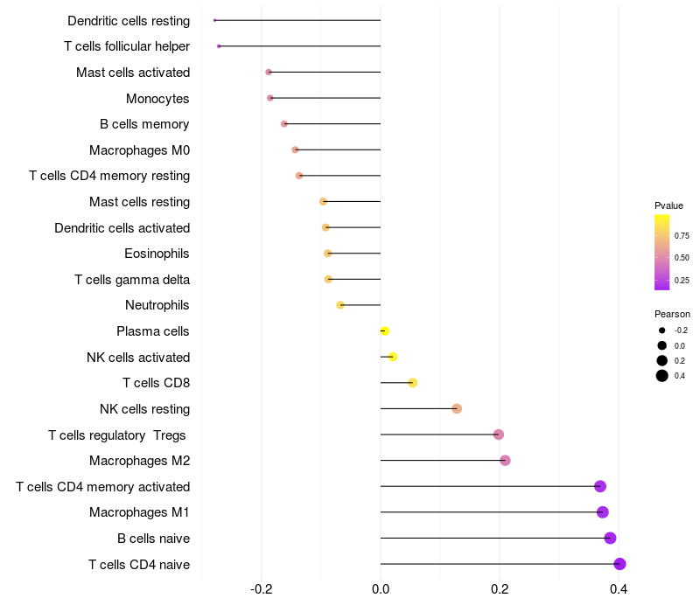
Task: Click the Pearson -0.2 legend circle
Action: pos(662,330)
